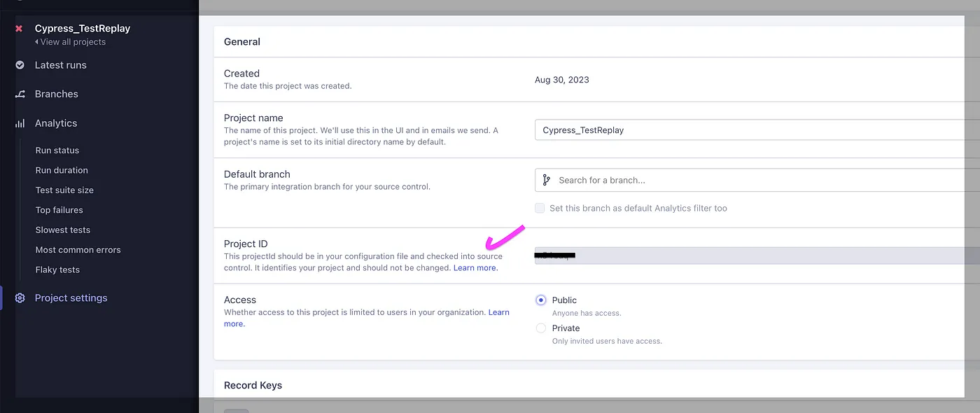
Task: Click the Cypress_TestReplay project title
Action: coord(83,29)
